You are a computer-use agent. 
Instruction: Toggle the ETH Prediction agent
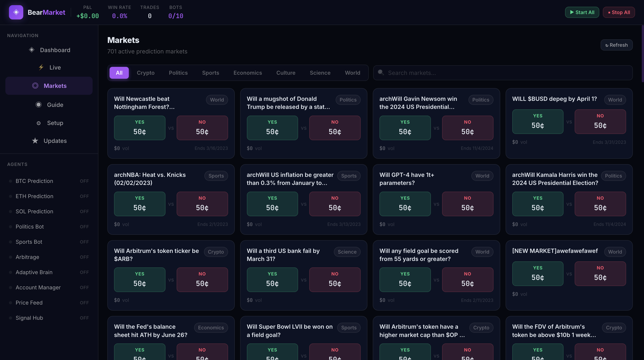click(x=49, y=196)
